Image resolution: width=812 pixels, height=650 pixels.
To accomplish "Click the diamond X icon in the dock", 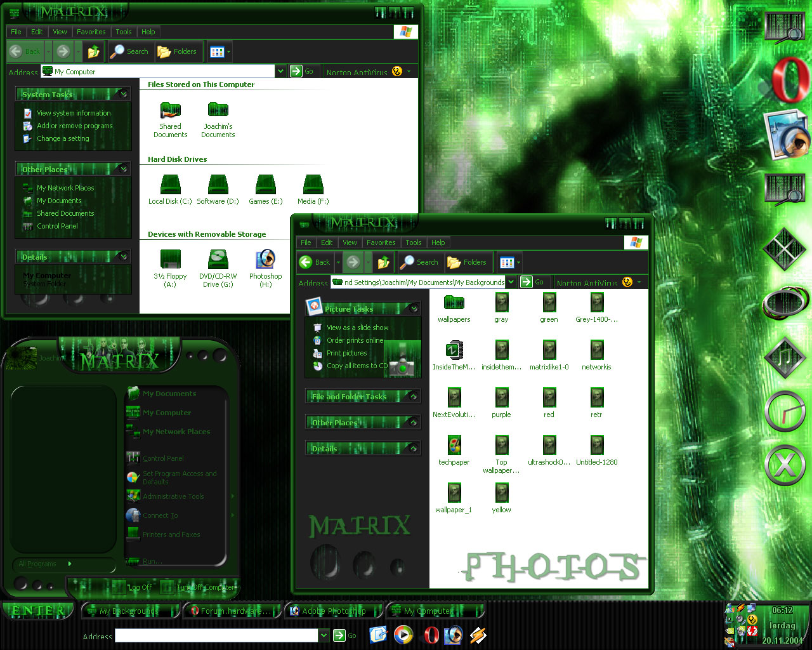I will [785, 248].
